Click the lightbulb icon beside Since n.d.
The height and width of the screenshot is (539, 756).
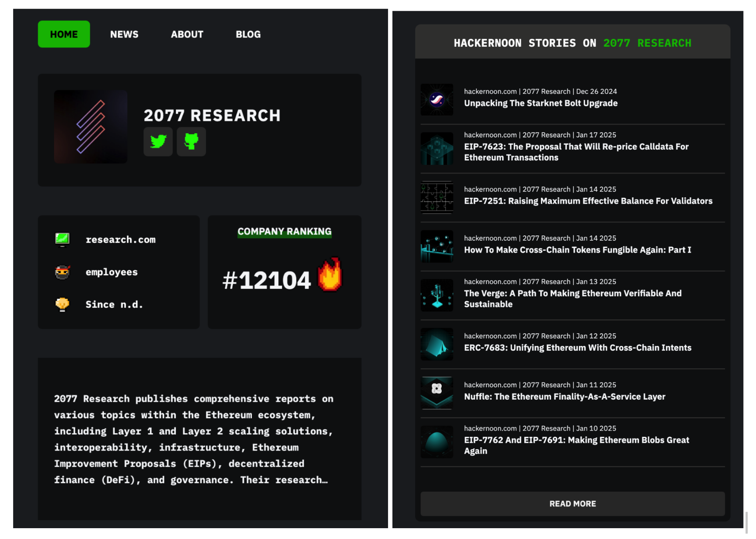click(x=62, y=304)
